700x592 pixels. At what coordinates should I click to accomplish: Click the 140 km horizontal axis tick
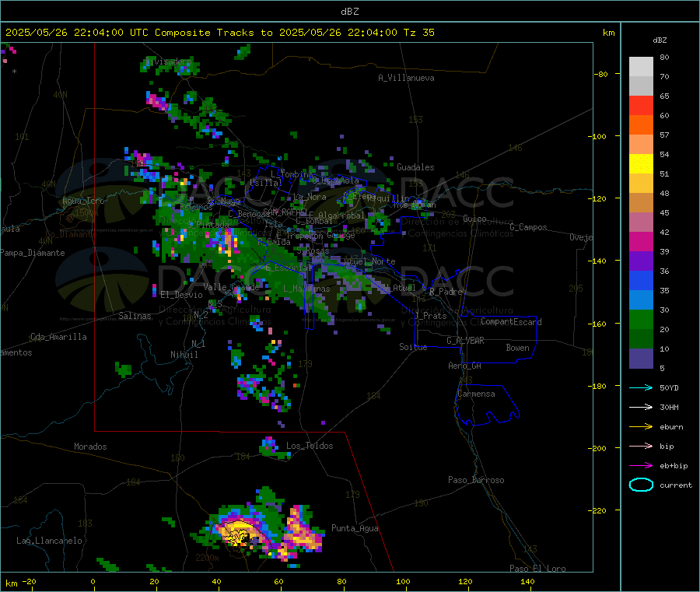pyautogui.click(x=527, y=581)
